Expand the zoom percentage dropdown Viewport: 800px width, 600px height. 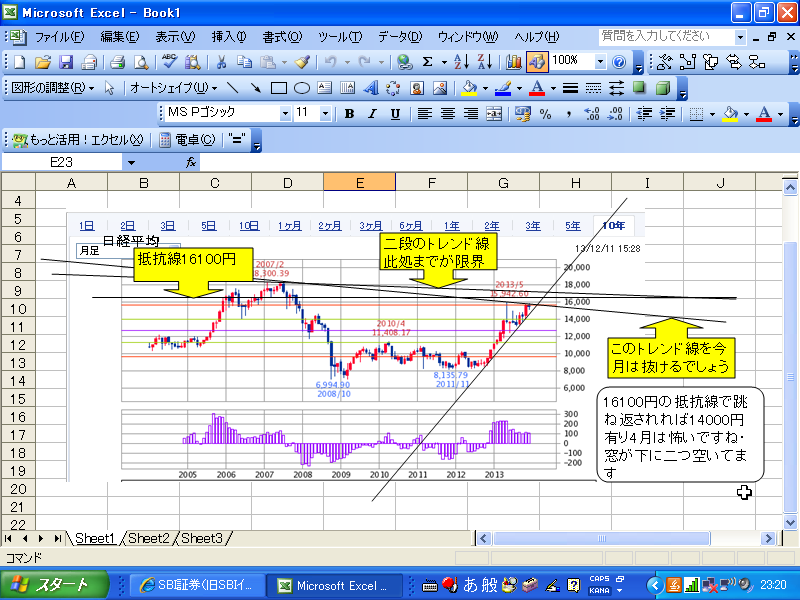coord(598,62)
